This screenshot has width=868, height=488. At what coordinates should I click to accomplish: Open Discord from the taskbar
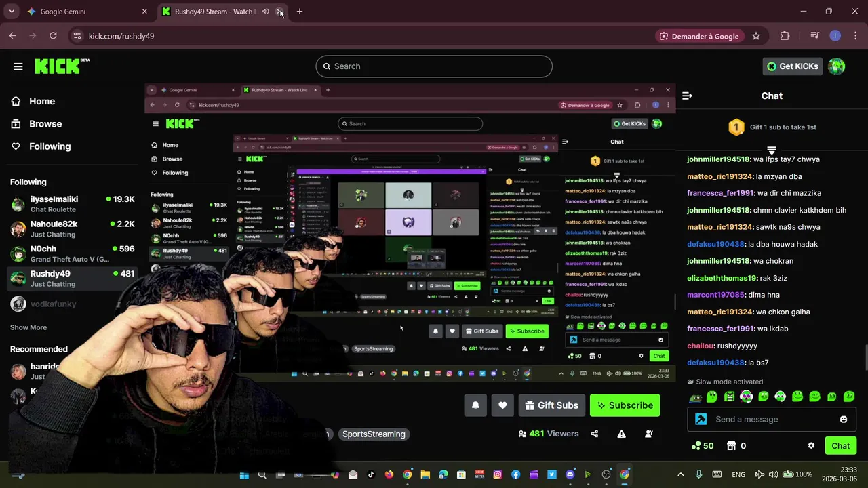570,474
